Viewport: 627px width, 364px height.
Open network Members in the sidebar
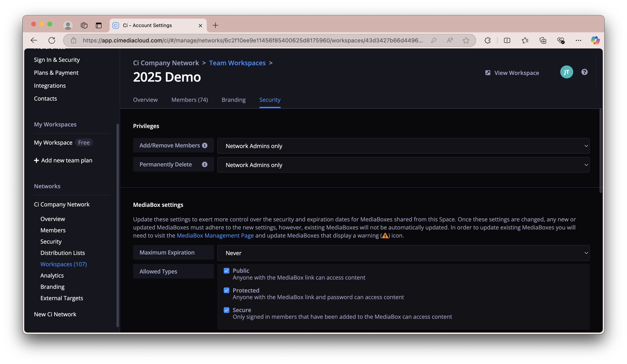coord(53,230)
